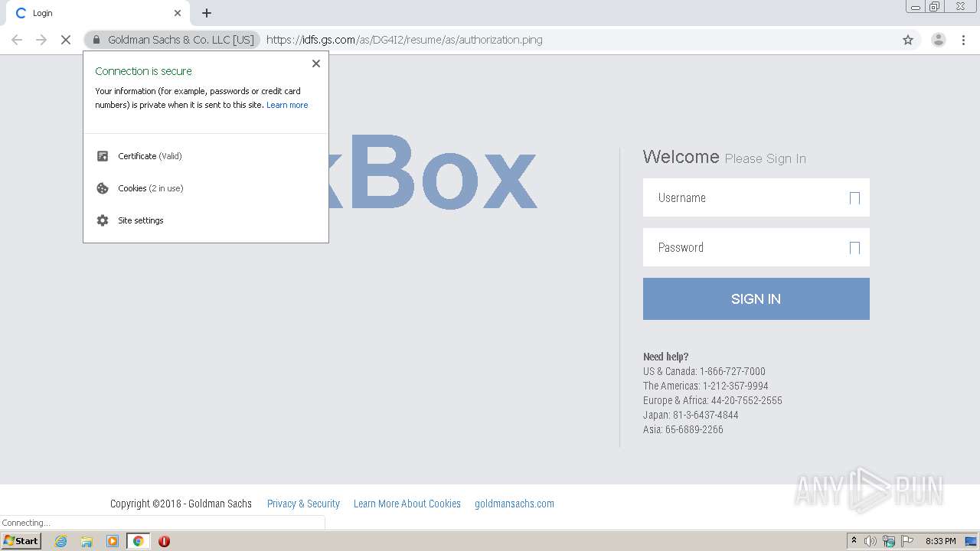
Task: Close the connection info popup
Action: point(316,64)
